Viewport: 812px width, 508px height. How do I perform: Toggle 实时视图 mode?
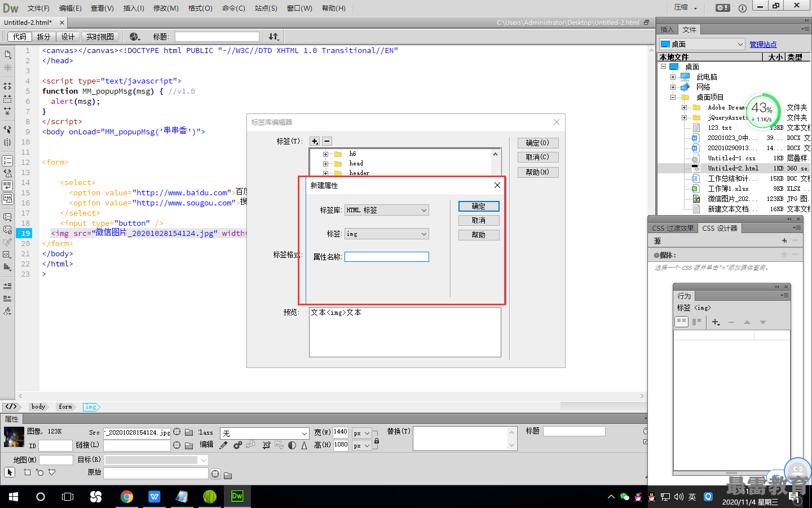click(100, 37)
